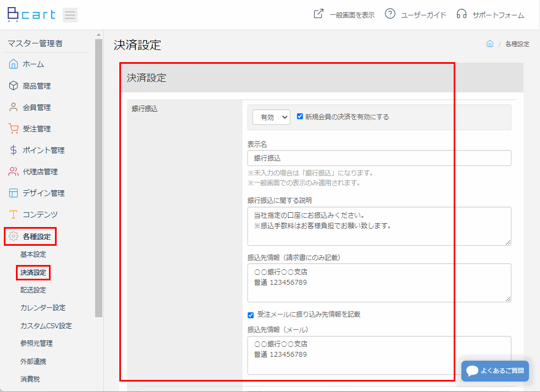Click the 会員管理 person icon
The image size is (540, 392).
(13, 107)
